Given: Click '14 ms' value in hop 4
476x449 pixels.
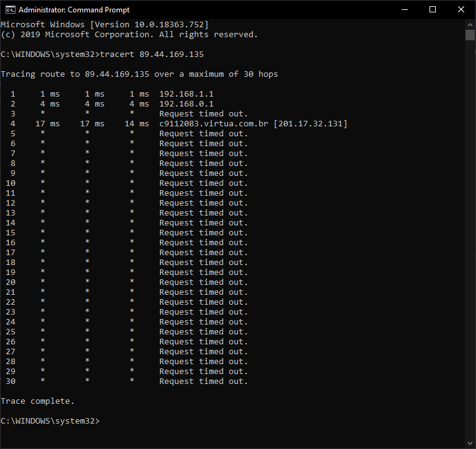Looking at the screenshot, I should pos(136,124).
